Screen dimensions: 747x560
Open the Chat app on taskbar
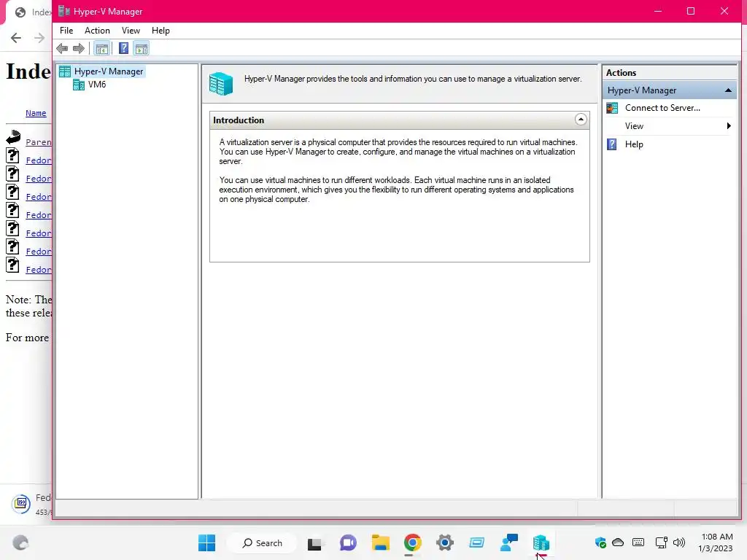click(x=348, y=542)
